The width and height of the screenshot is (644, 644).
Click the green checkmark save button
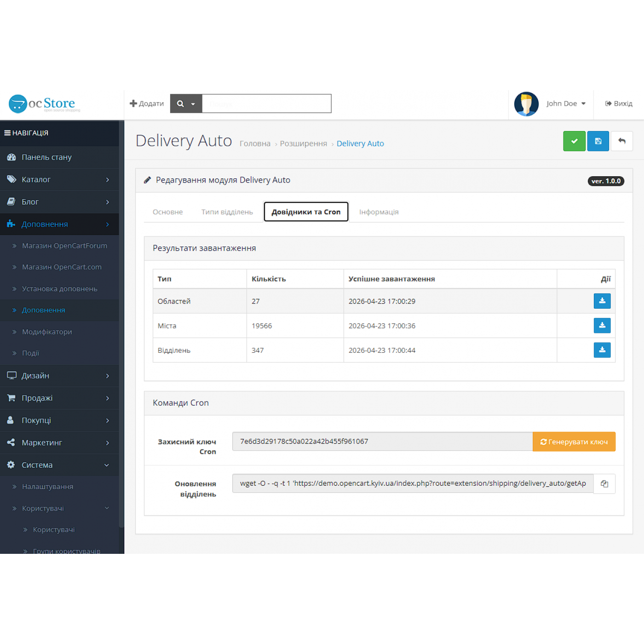pyautogui.click(x=574, y=141)
